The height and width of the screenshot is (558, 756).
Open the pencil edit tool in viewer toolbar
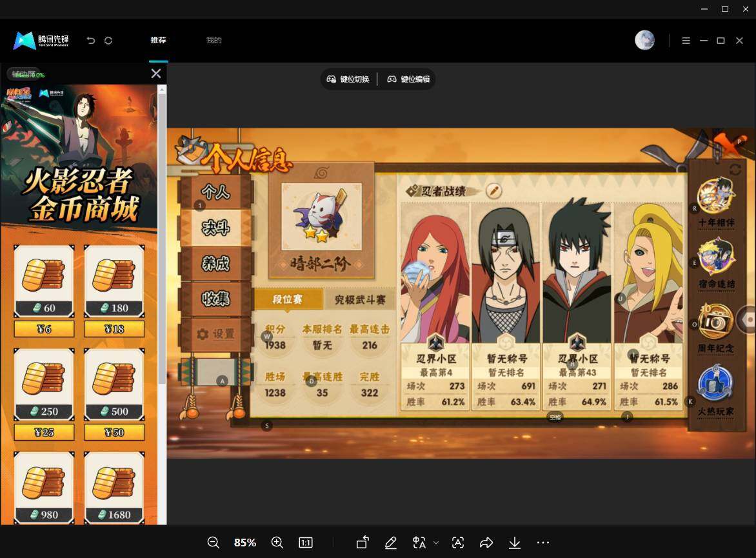pyautogui.click(x=390, y=543)
